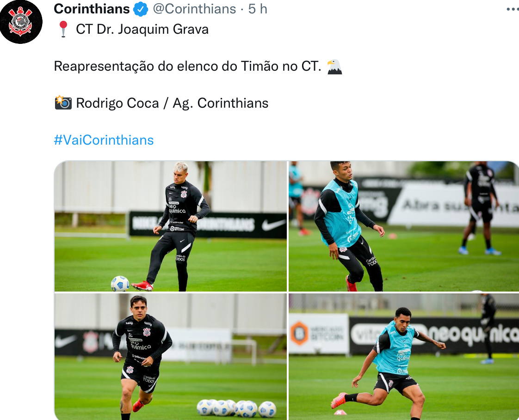Open the @Corinthians handle link
This screenshot has width=519, height=420.
[194, 9]
